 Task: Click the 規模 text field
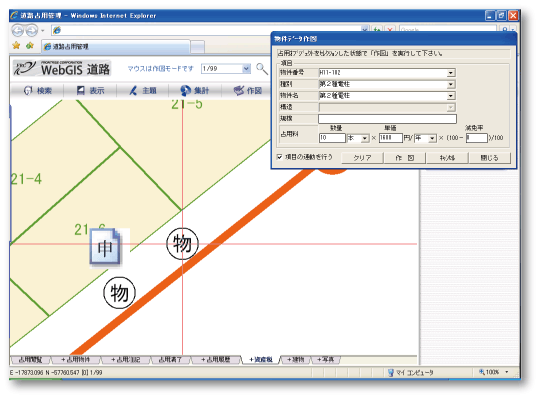pyautogui.click(x=387, y=119)
